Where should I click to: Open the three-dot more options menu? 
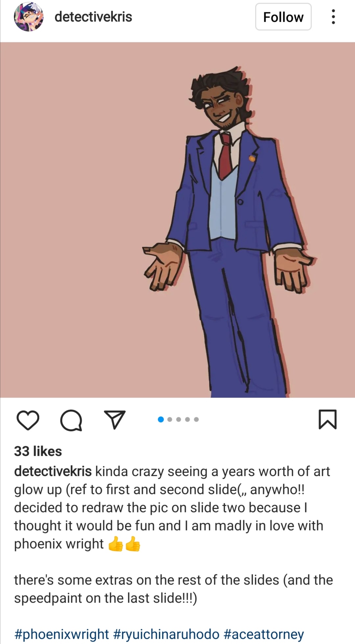tap(333, 17)
